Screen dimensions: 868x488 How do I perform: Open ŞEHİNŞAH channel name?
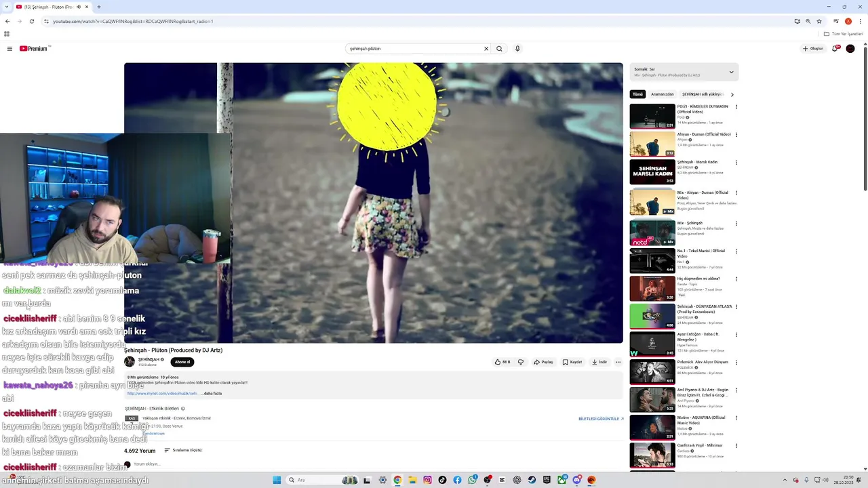click(149, 359)
